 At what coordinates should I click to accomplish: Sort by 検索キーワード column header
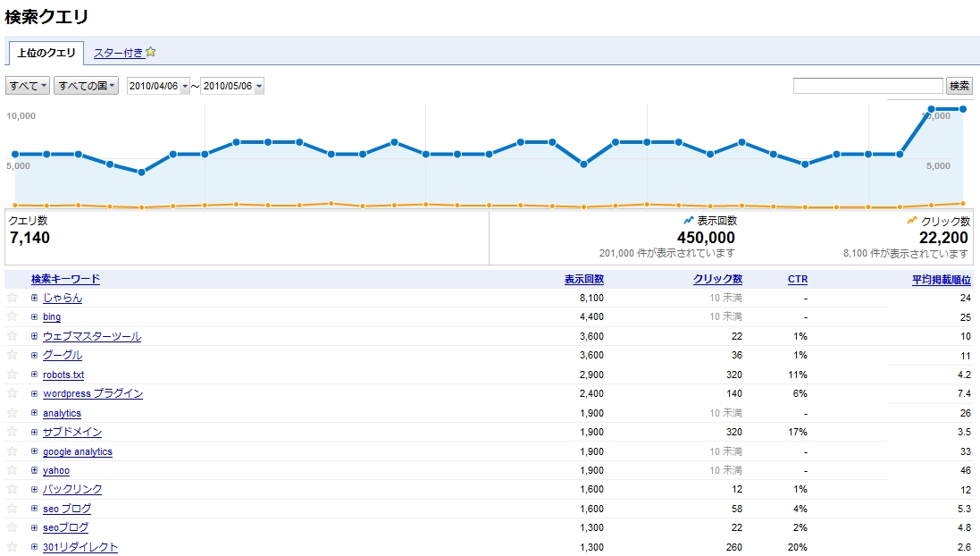click(65, 279)
